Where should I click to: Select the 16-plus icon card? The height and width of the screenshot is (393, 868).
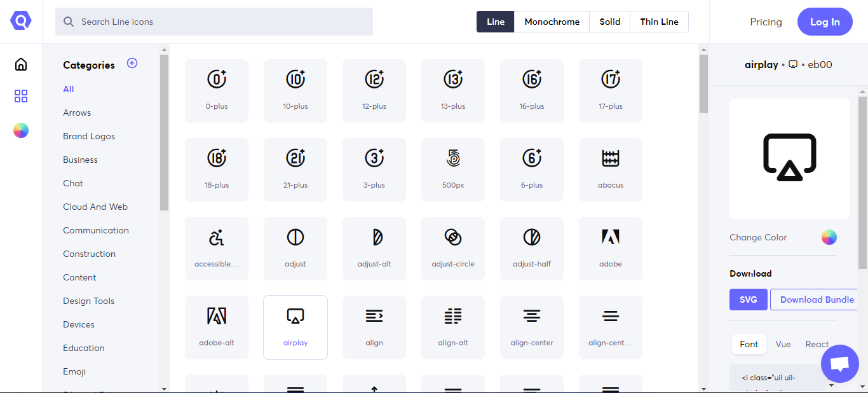532,91
